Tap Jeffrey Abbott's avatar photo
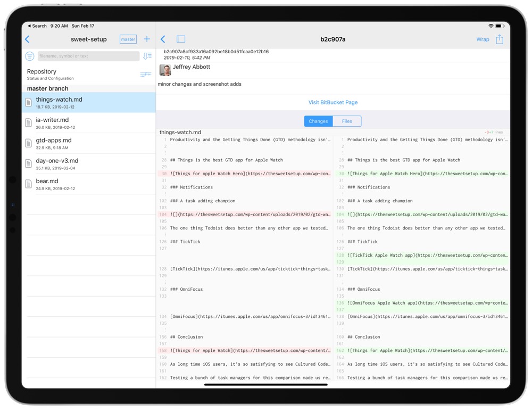This screenshot has height=410, width=532. click(165, 70)
